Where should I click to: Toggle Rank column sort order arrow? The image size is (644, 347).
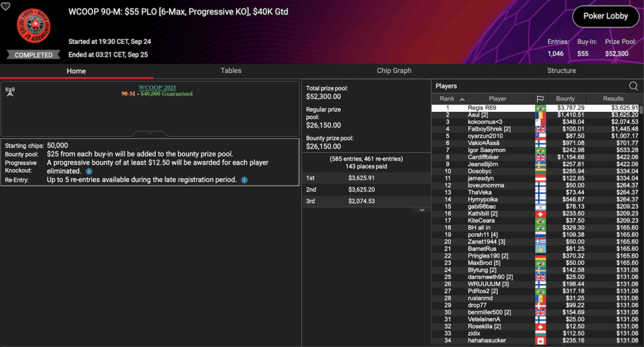click(462, 99)
